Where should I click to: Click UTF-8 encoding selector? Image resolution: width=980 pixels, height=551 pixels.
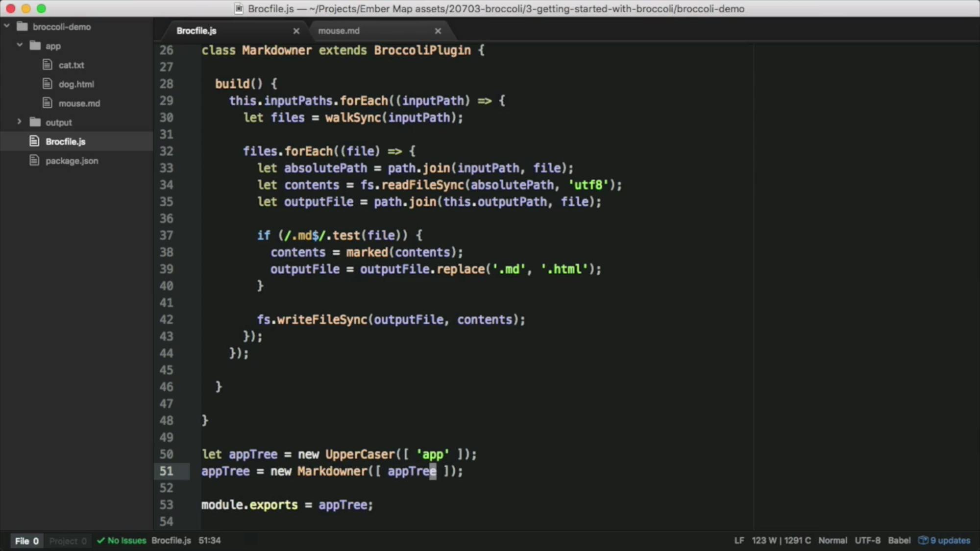coord(867,540)
